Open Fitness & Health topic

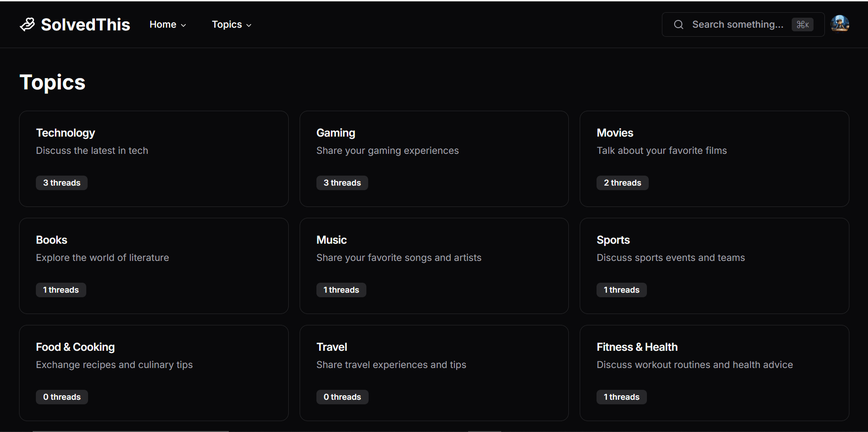pyautogui.click(x=637, y=347)
